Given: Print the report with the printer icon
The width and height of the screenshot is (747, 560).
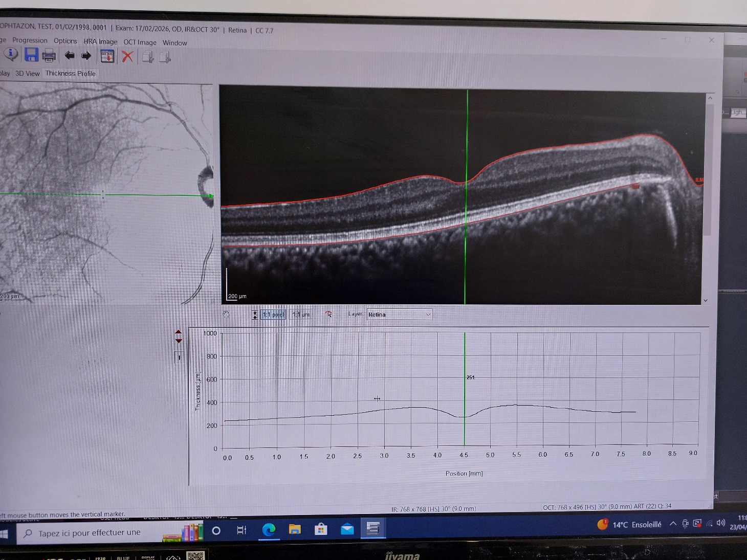Looking at the screenshot, I should 49,55.
